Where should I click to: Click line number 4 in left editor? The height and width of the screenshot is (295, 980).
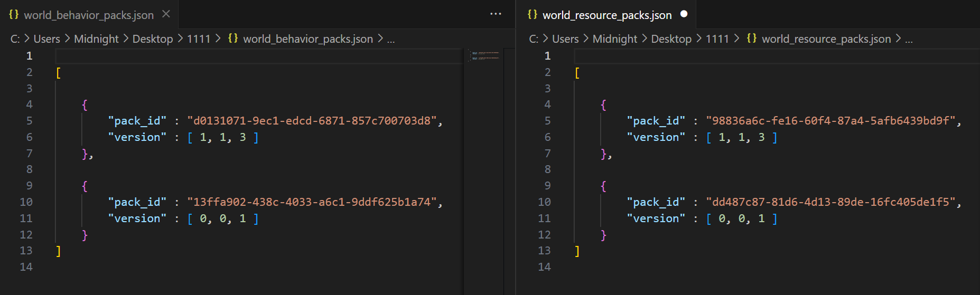point(30,104)
